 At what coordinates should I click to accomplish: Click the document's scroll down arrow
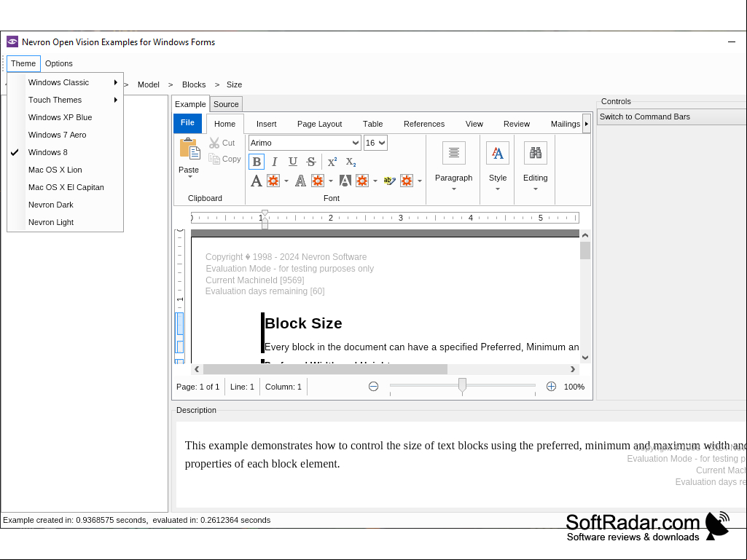coord(585,358)
